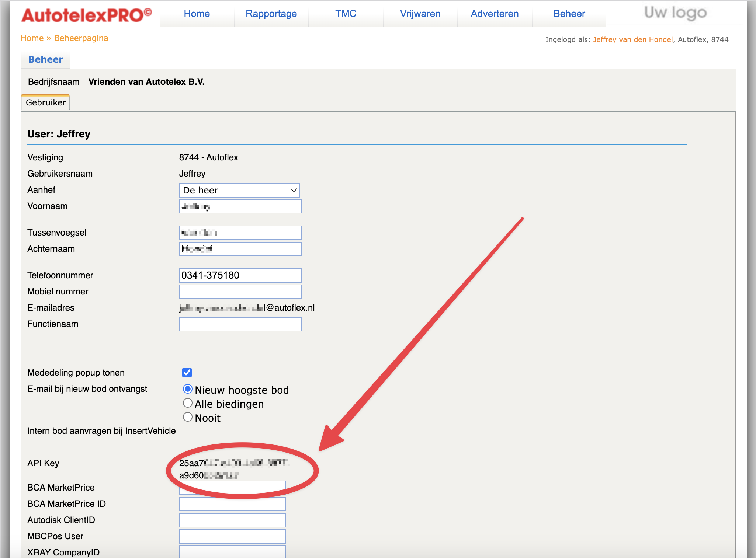Toggle the Mededeling popup tonen checkbox

click(x=187, y=373)
